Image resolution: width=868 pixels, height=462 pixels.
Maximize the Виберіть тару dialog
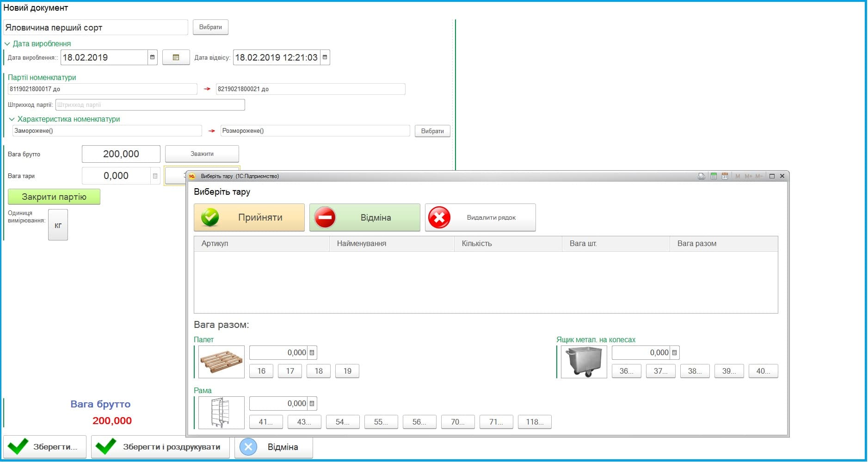[772, 176]
